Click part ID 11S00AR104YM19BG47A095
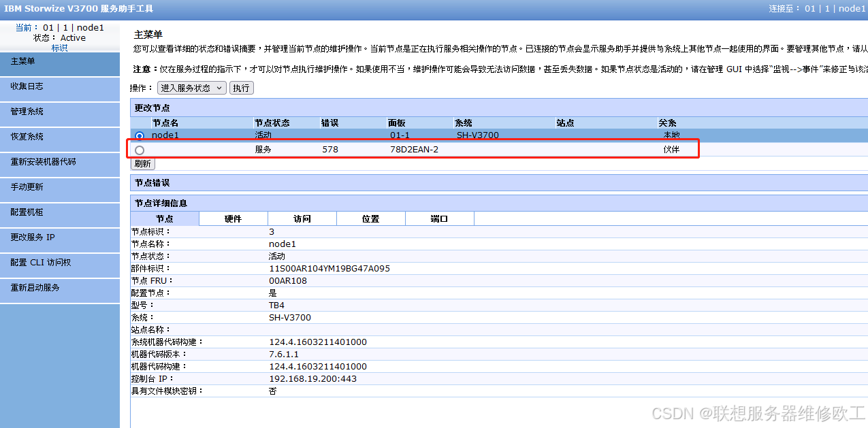868x428 pixels. click(x=329, y=268)
